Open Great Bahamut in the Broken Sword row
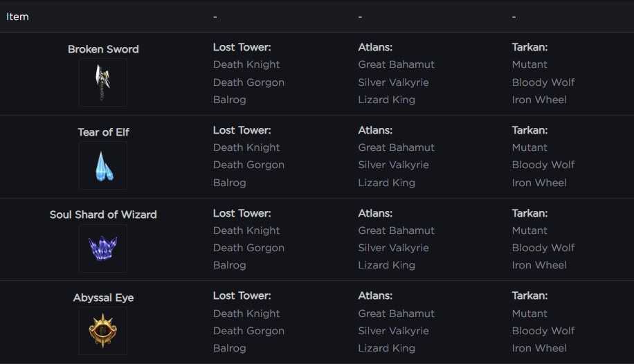This screenshot has width=634, height=364. (x=397, y=64)
